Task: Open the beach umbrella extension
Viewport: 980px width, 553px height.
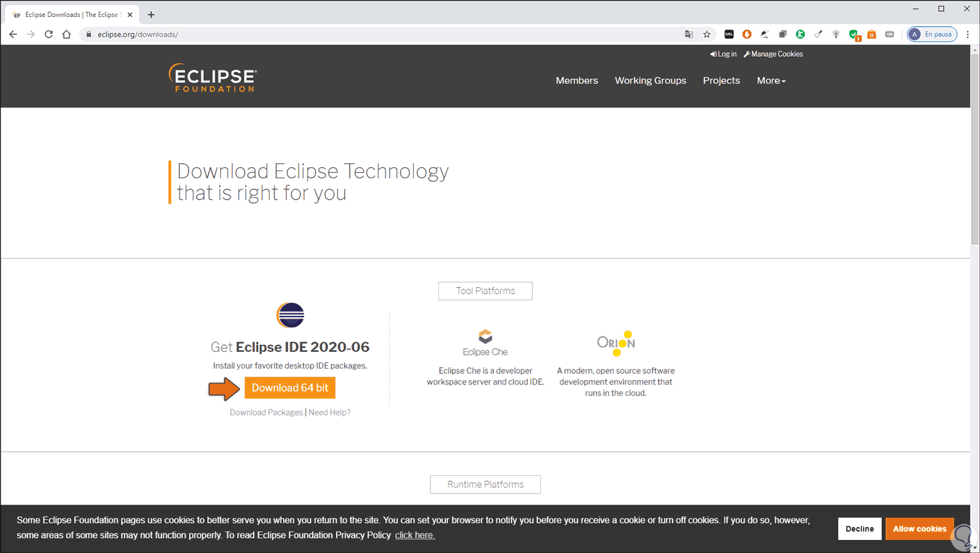Action: click(764, 34)
